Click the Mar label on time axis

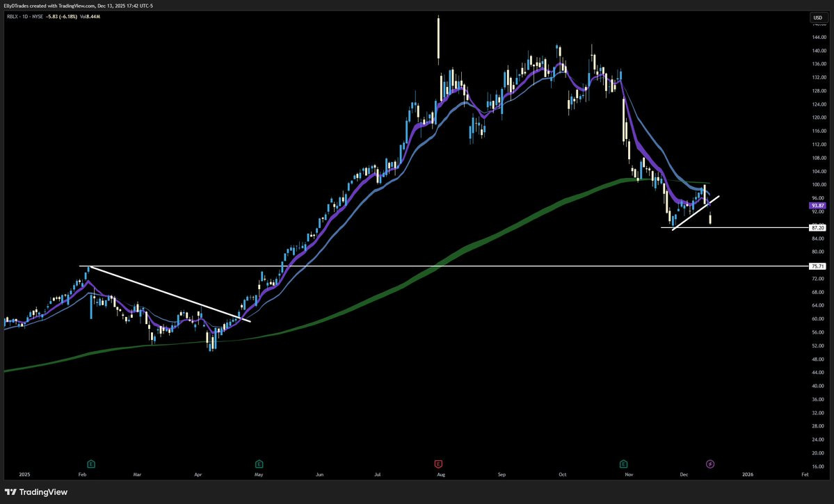click(137, 474)
